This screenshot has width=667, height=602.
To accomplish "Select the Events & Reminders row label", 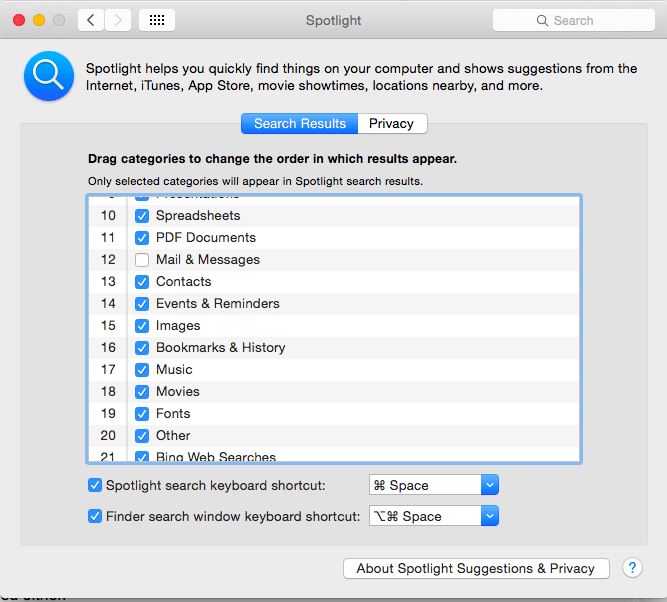I will coord(218,304).
